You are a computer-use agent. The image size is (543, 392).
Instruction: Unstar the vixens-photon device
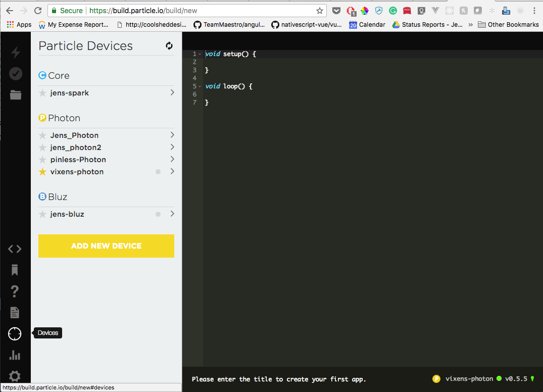[42, 172]
